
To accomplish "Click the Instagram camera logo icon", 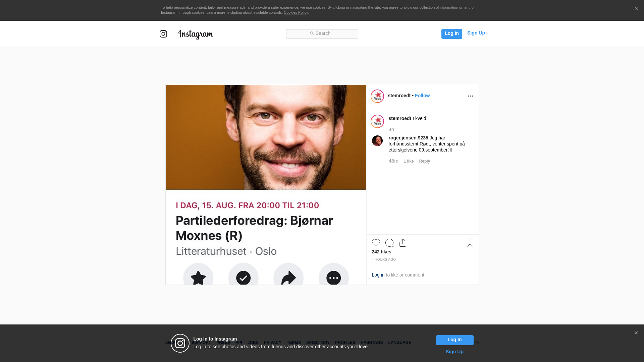I will pyautogui.click(x=163, y=34).
